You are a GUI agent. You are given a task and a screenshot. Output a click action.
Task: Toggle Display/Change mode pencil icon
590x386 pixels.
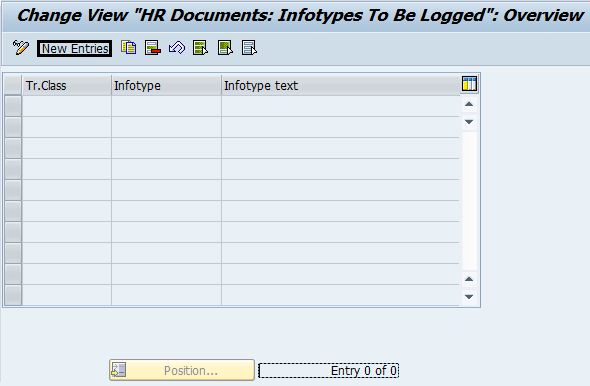pyautogui.click(x=21, y=48)
